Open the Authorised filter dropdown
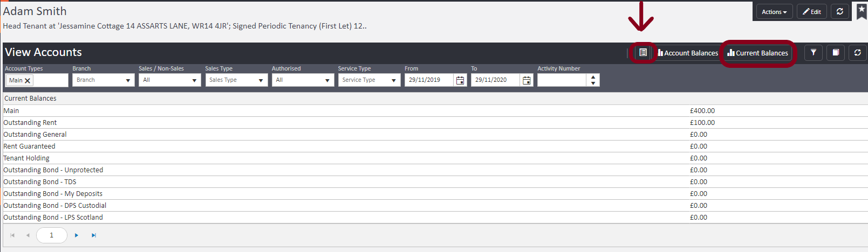Image resolution: width=868 pixels, height=252 pixels. click(327, 80)
